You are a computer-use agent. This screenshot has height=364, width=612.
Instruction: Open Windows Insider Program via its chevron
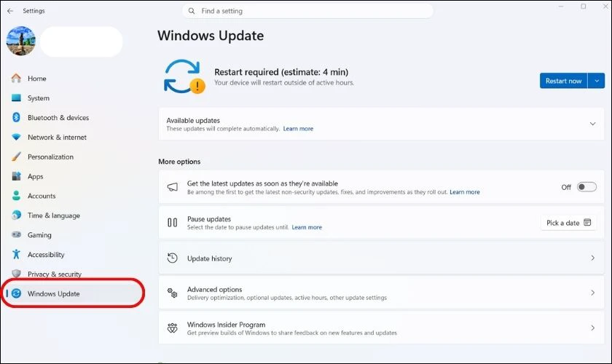[592, 328]
